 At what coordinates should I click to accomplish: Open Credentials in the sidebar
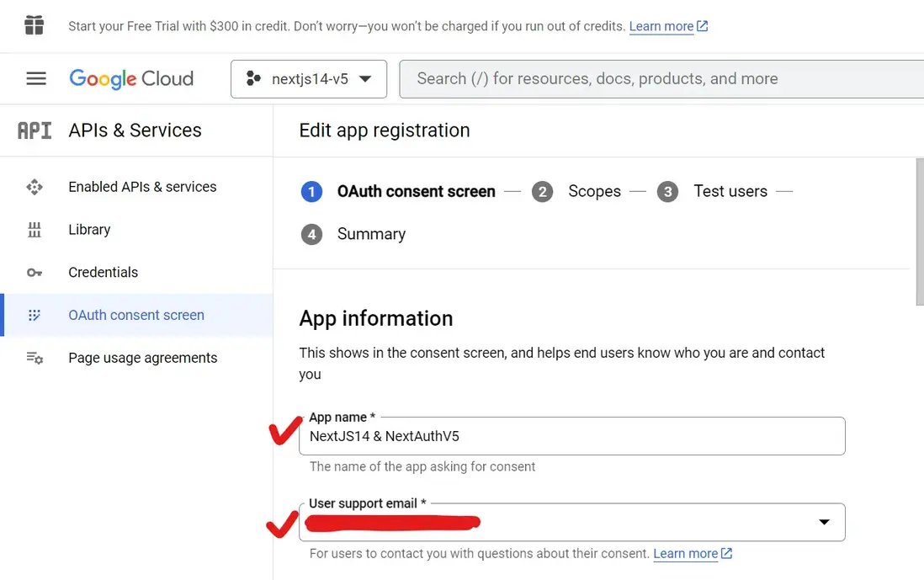[x=103, y=272]
